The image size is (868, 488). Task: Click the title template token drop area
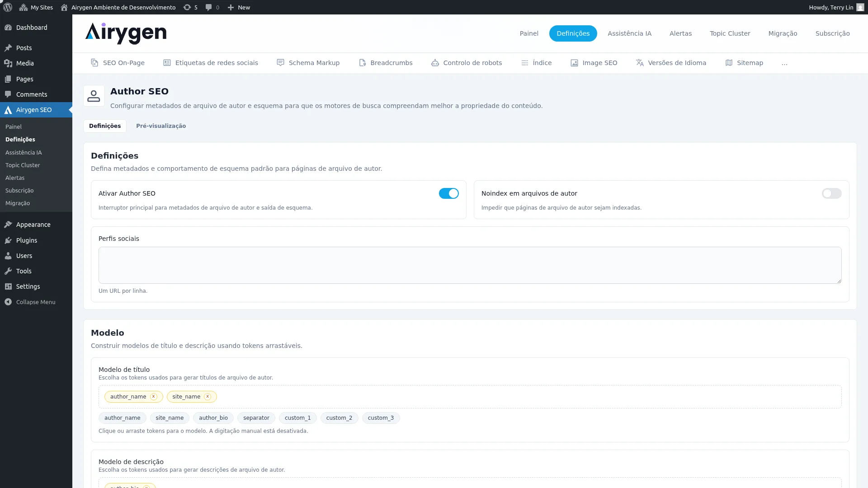pos(470,397)
